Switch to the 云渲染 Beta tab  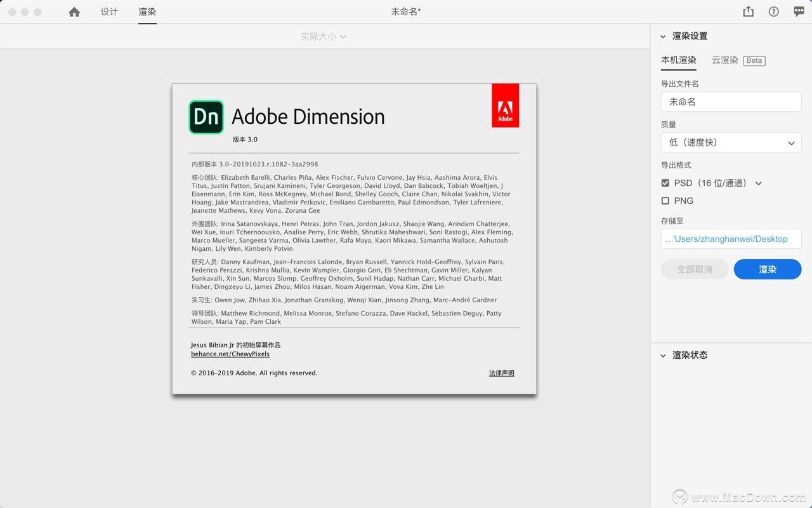(x=738, y=60)
